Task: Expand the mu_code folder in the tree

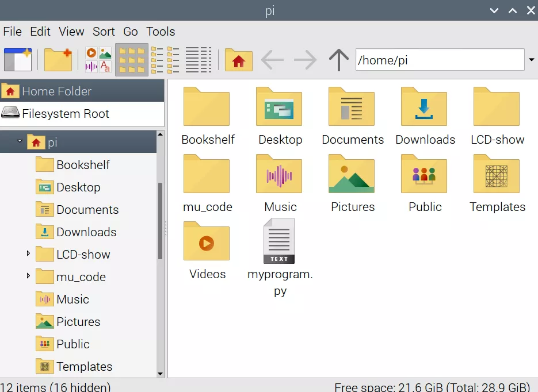Action: [28, 276]
